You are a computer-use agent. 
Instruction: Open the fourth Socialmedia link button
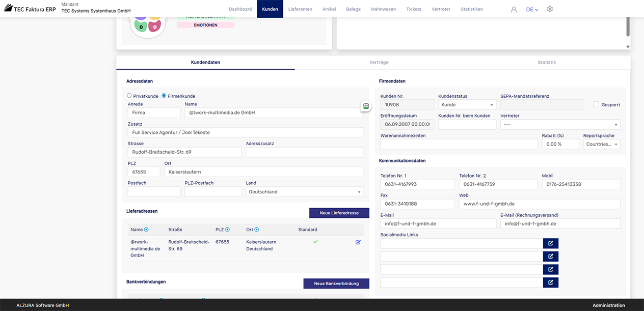(x=551, y=282)
